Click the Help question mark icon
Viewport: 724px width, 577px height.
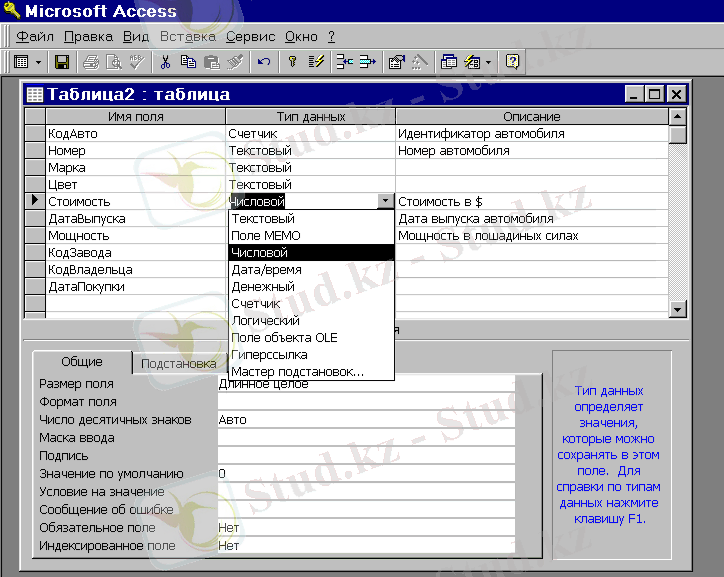point(513,62)
